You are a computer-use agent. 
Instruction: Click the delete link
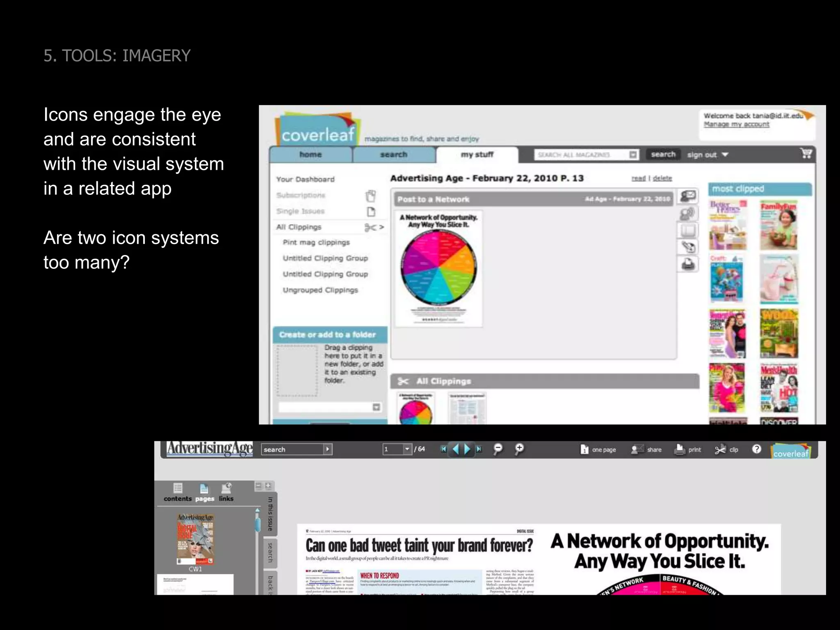[662, 178]
